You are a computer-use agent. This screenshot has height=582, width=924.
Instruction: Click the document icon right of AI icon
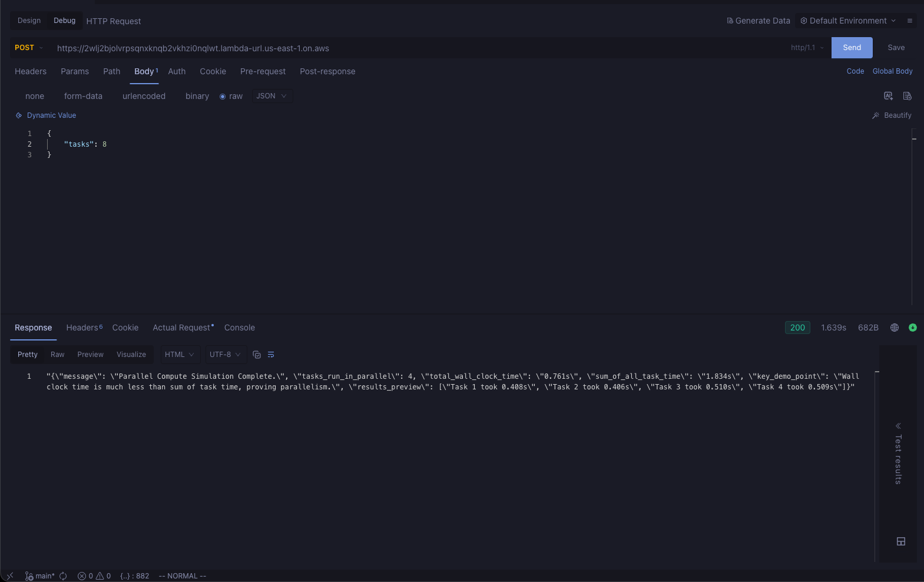(x=908, y=96)
